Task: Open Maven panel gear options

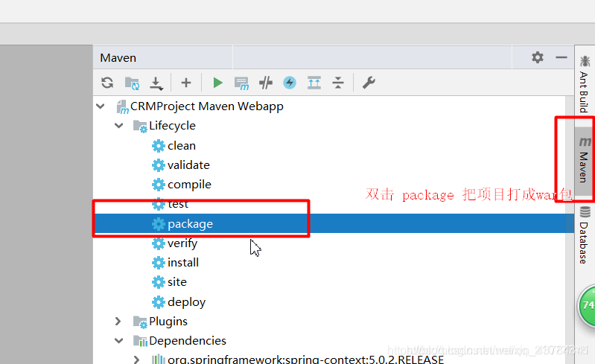Action: (x=538, y=57)
